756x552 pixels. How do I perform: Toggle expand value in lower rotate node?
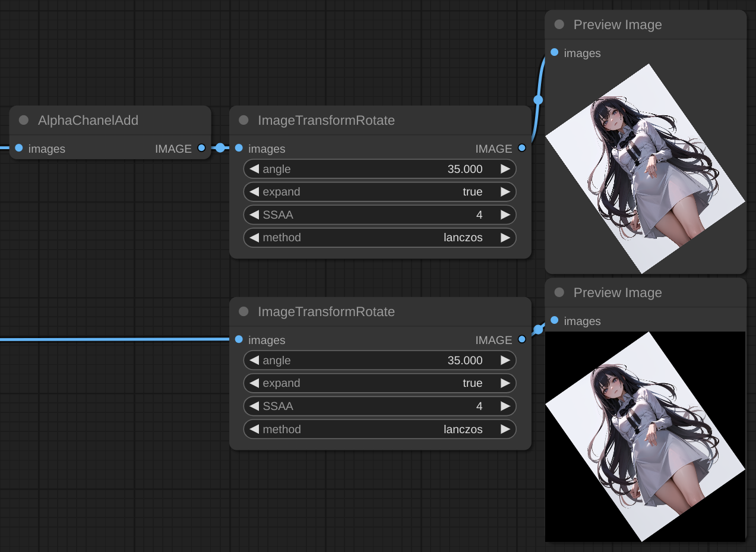380,383
